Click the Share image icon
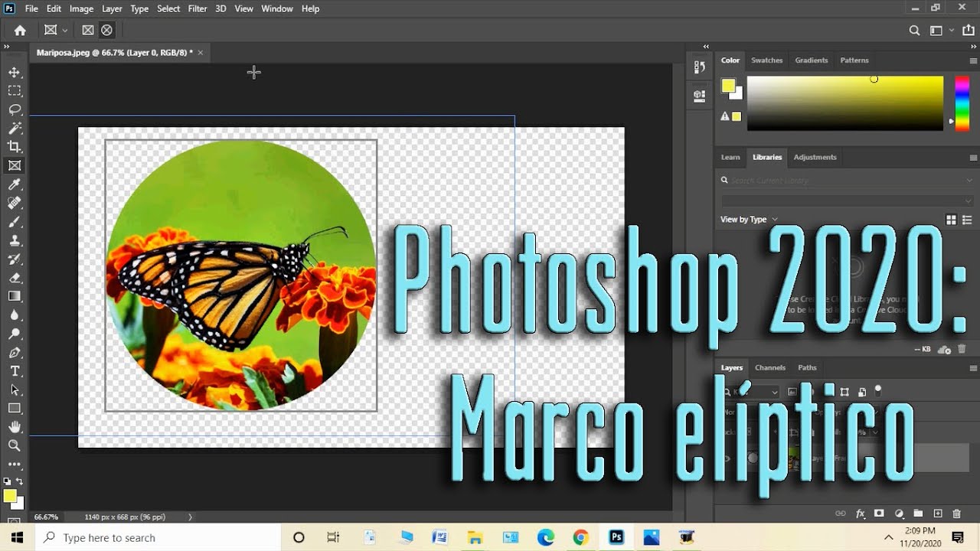Screen dimensions: 980x551 [968, 31]
